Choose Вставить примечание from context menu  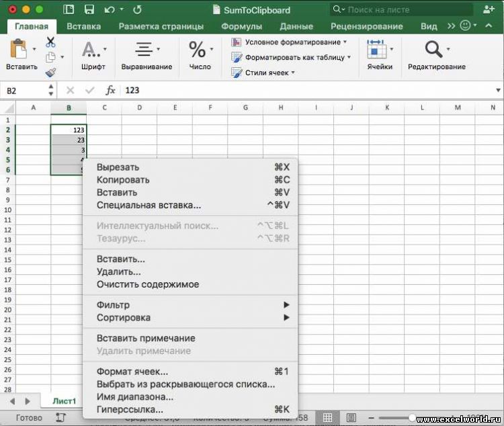click(190, 338)
